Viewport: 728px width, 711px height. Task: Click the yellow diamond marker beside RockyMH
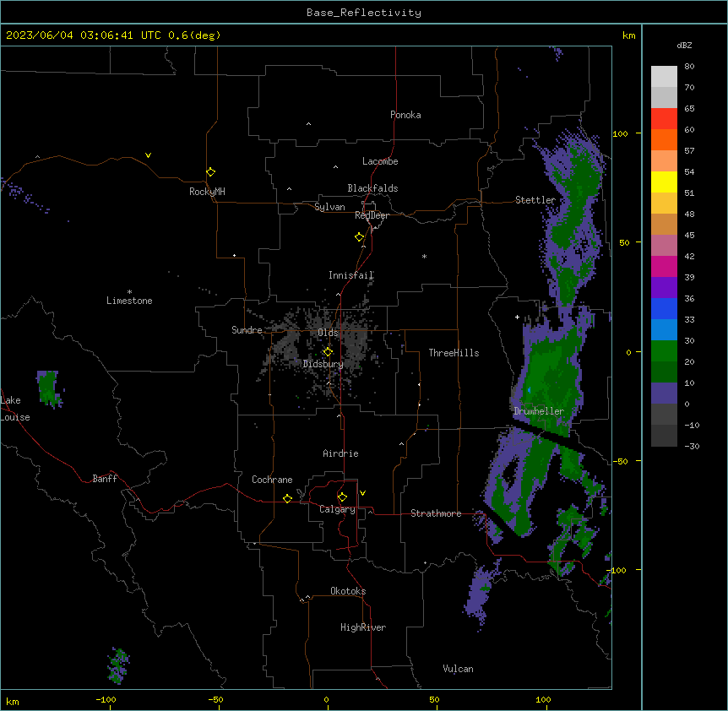211,172
